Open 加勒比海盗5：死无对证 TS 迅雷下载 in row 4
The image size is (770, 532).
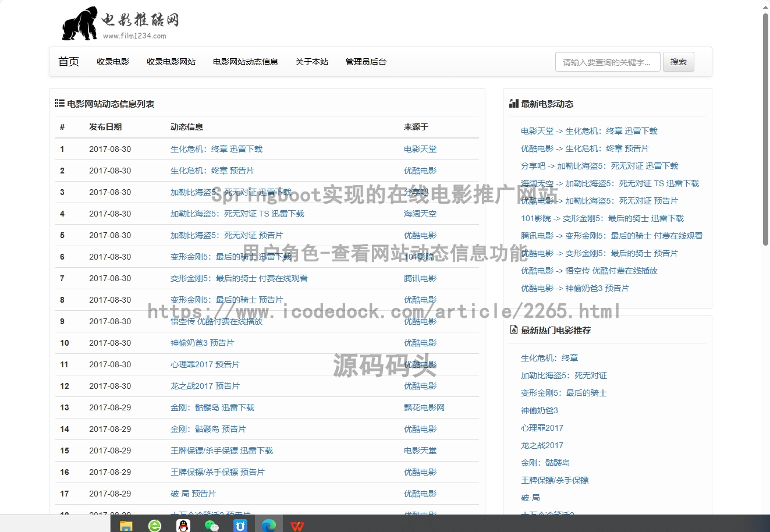(237, 214)
